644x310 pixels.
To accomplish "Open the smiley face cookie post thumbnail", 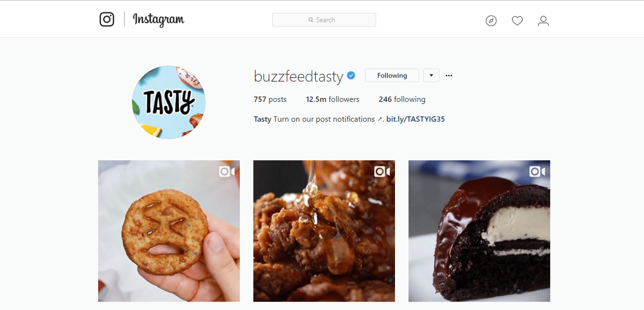I will [x=169, y=231].
